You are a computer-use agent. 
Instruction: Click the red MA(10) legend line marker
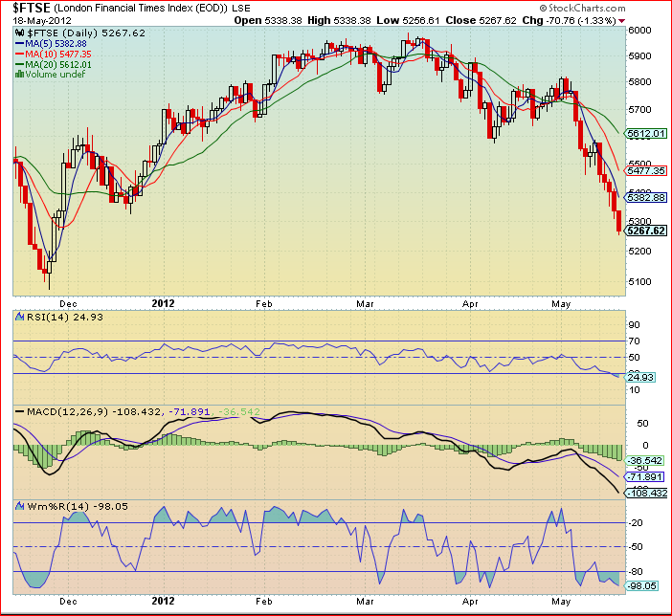[20, 54]
